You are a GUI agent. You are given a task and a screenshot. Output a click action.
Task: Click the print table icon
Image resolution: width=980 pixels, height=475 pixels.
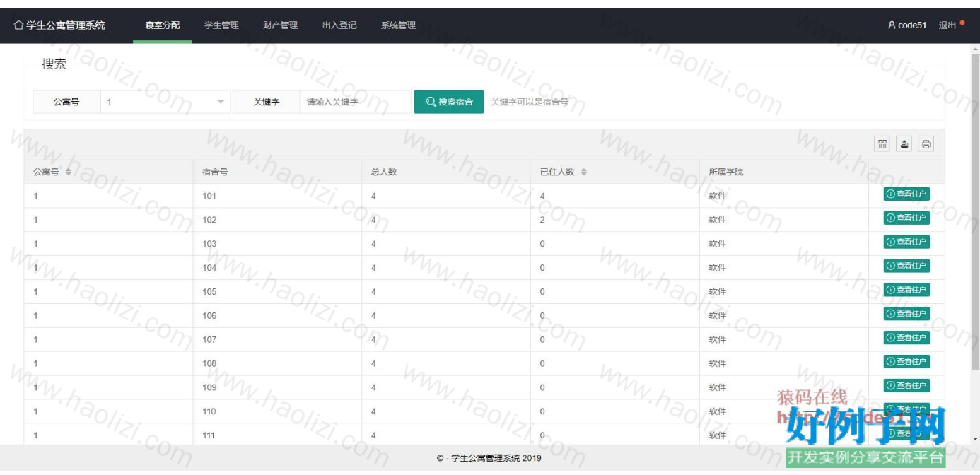coord(926,144)
